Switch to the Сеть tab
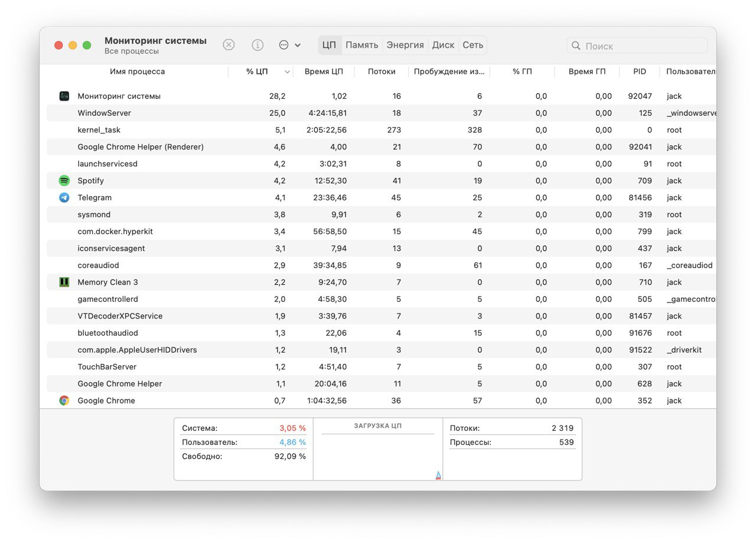Viewport: 756px width, 543px height. (x=472, y=45)
